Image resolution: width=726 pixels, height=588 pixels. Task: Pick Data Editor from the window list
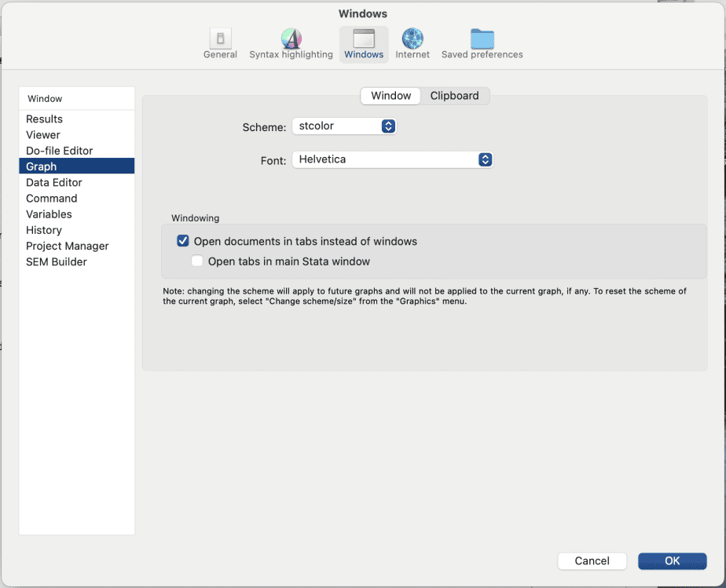(x=54, y=183)
